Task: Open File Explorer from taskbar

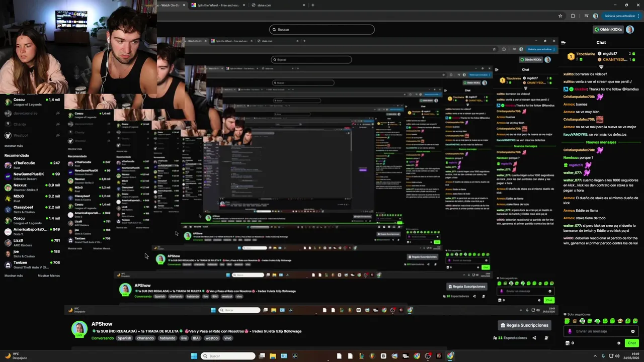Action: (x=273, y=356)
